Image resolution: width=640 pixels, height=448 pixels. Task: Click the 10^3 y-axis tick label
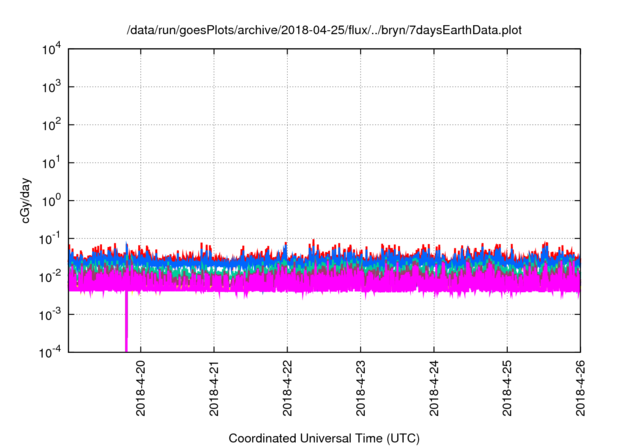pos(51,88)
